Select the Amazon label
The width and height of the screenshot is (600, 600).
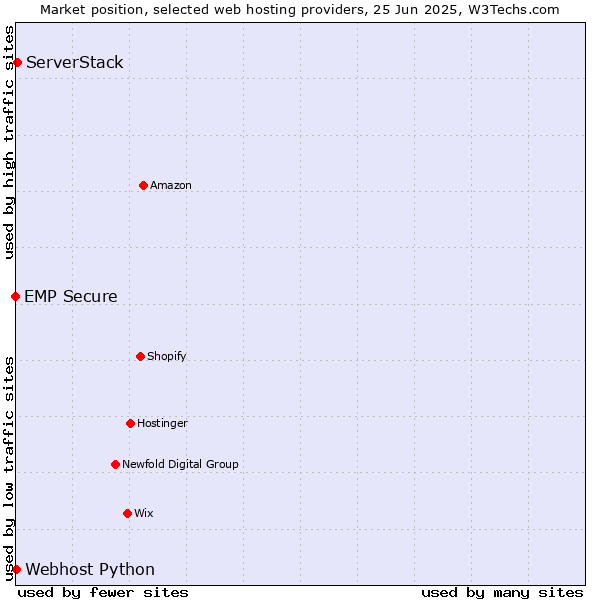tap(171, 185)
